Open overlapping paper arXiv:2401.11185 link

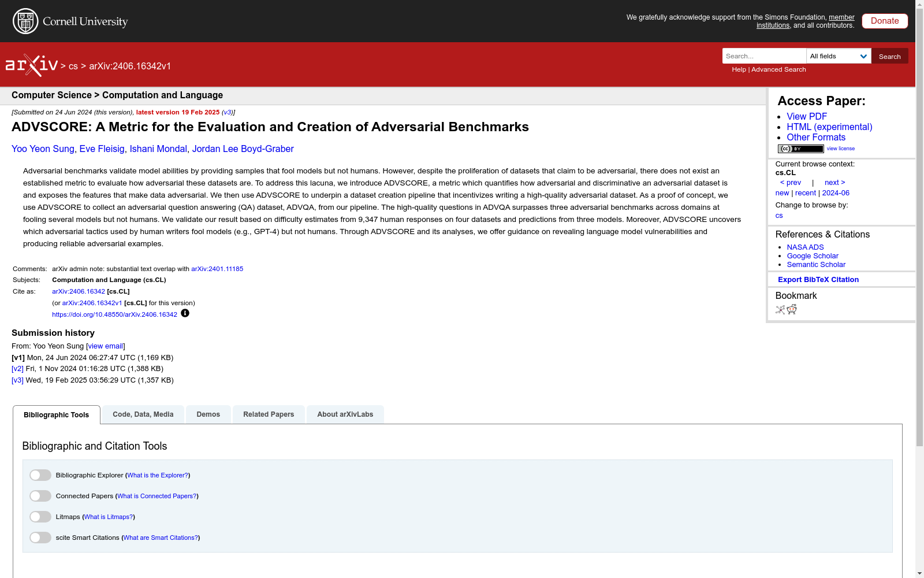click(x=217, y=269)
